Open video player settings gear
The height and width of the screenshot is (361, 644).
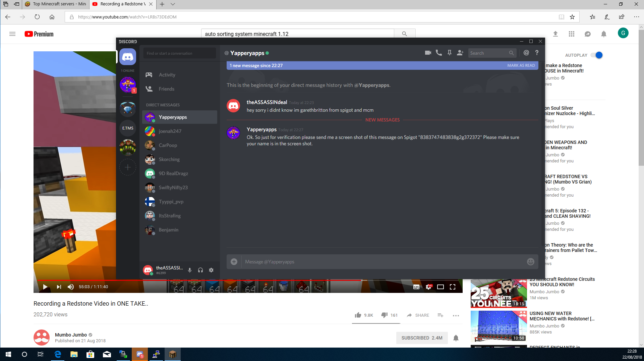[x=429, y=287]
